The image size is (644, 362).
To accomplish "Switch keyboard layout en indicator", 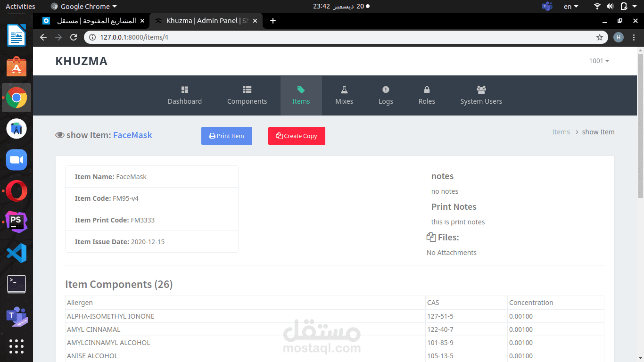I will pyautogui.click(x=571, y=6).
